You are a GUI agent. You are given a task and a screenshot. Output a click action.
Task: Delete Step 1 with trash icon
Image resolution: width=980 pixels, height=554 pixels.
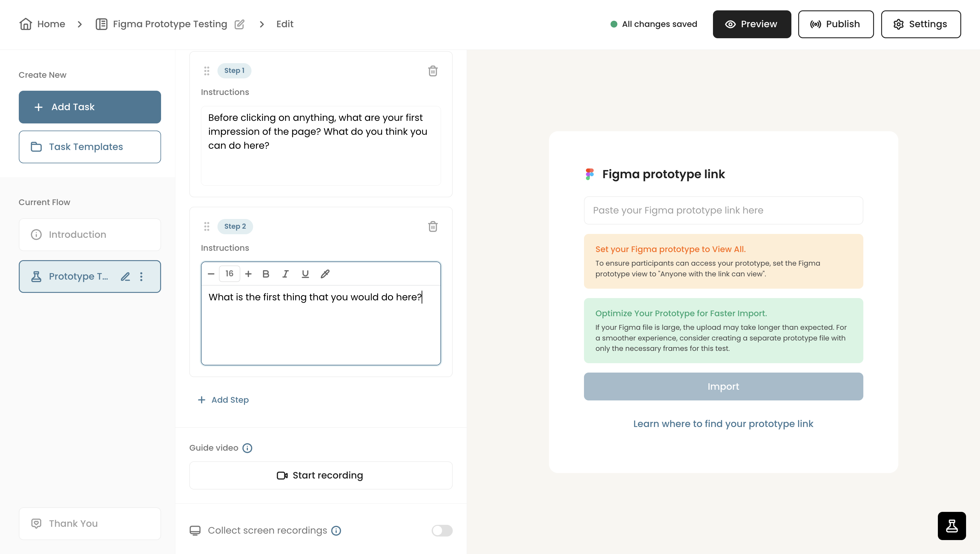pyautogui.click(x=433, y=71)
